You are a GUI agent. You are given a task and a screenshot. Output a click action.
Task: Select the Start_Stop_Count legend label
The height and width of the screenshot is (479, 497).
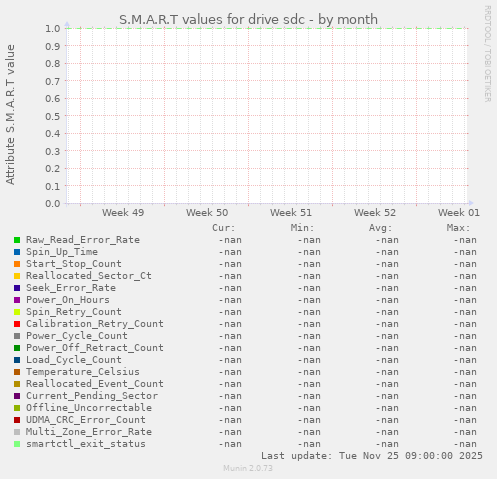[x=74, y=264]
